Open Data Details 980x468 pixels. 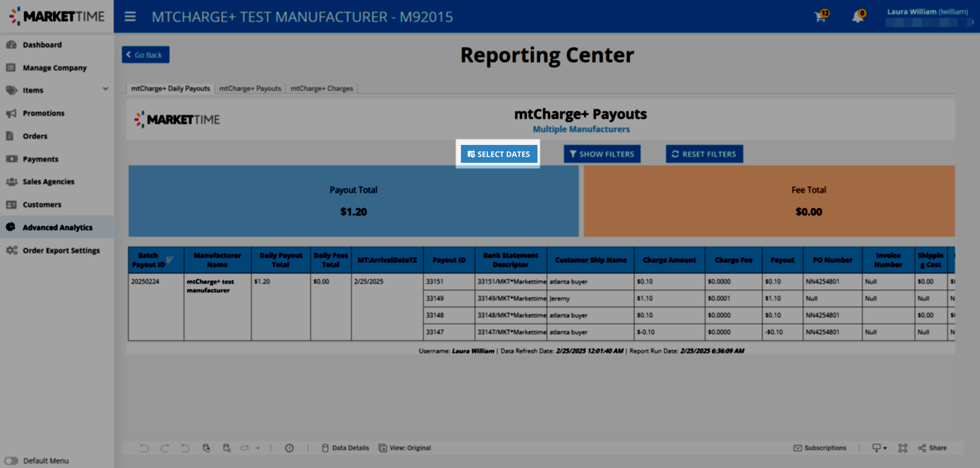click(346, 448)
